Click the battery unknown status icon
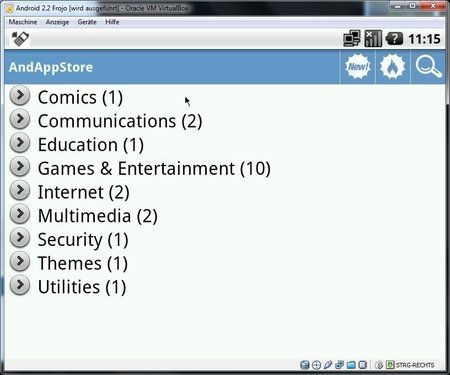The height and width of the screenshot is (375, 450). (x=394, y=39)
